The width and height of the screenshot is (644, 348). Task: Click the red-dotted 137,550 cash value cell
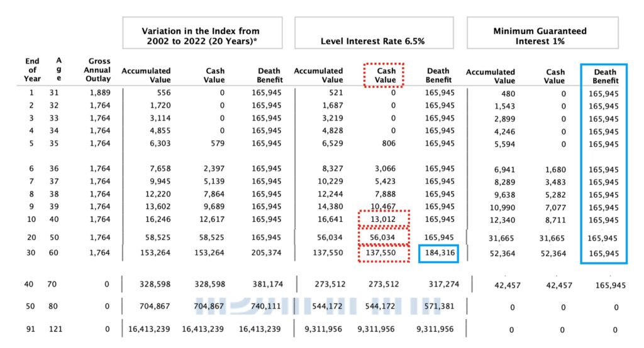tap(384, 254)
